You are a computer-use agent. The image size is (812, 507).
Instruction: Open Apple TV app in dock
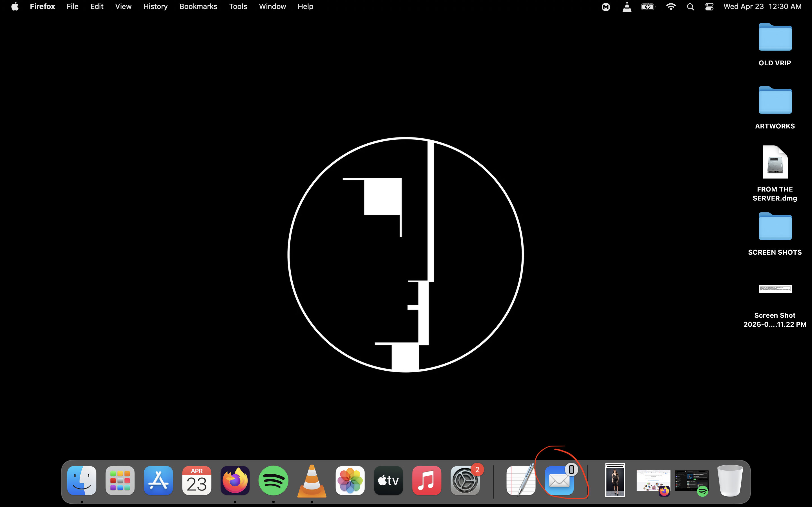pyautogui.click(x=388, y=480)
